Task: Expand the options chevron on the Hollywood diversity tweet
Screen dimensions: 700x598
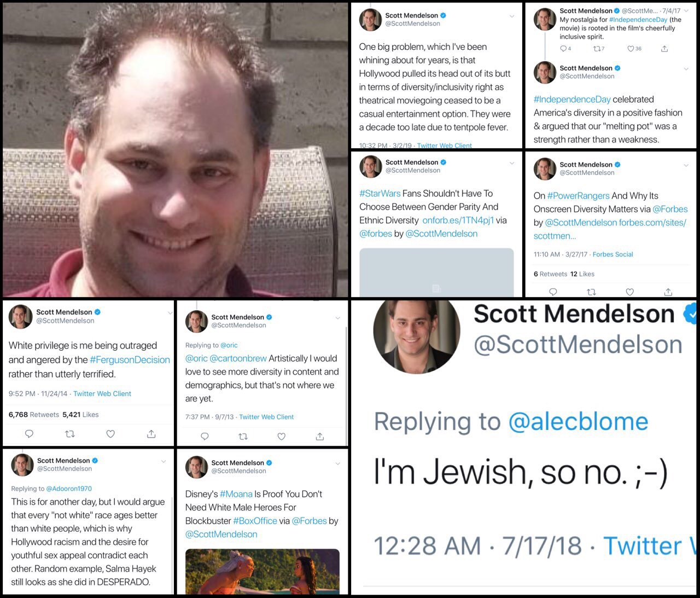Action: coord(512,16)
